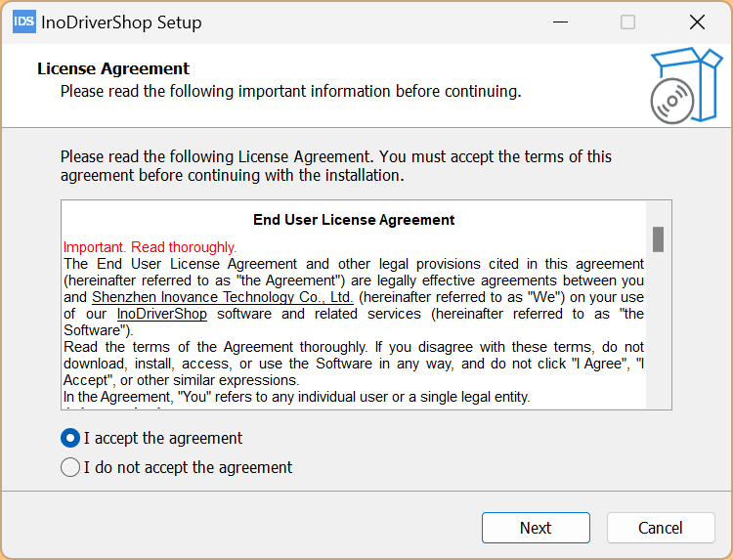733x560 pixels.
Task: Click the underlined "Shenzhen Inovance Technology Co., Ltd." text
Action: tap(223, 297)
